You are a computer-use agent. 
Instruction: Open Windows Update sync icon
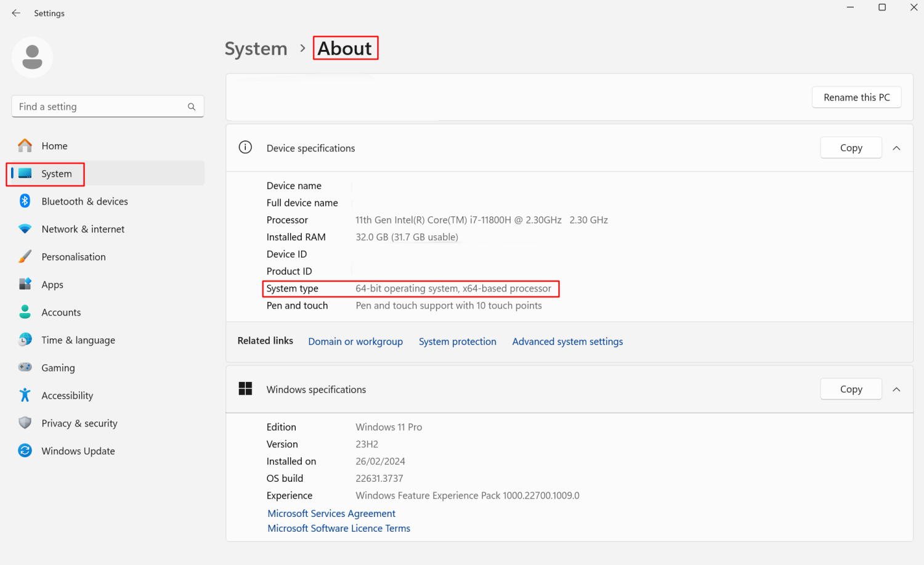tap(25, 450)
